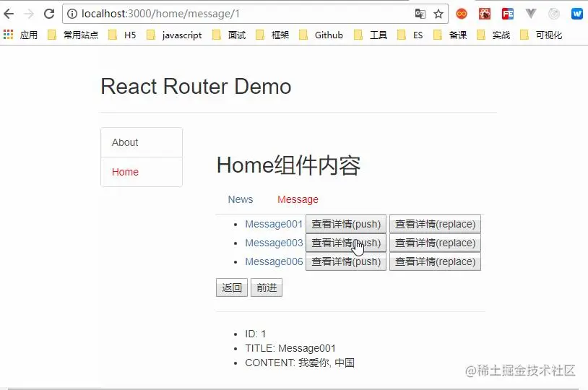Open the 备课 bookmark folder
This screenshot has height=390, width=588.
coord(450,35)
